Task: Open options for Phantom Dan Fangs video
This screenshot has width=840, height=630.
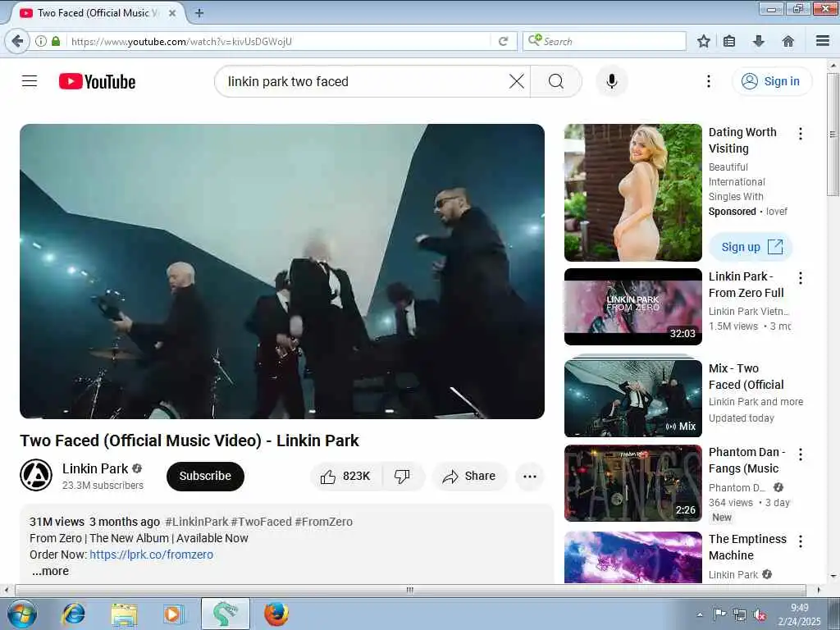Action: point(801,454)
